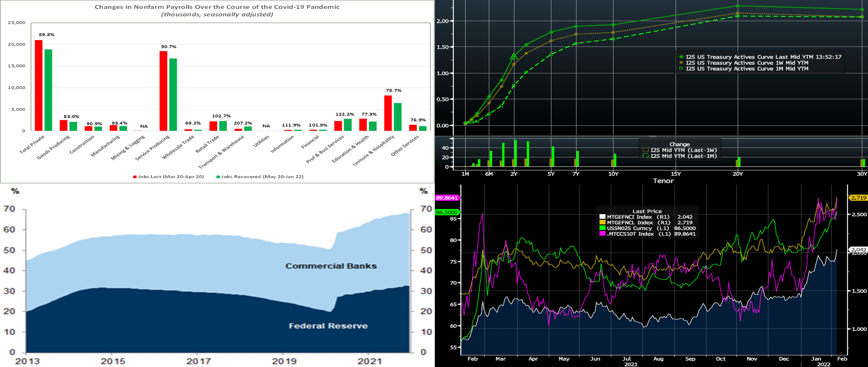Image resolution: width=868 pixels, height=367 pixels.
Task: Select the 10Y tenor label
Action: 613,174
